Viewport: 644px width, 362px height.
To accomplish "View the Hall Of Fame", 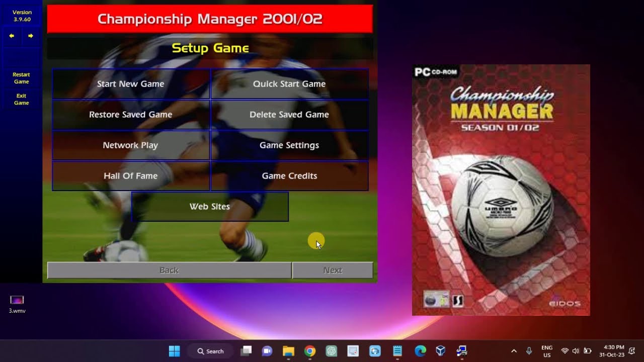I will 131,176.
